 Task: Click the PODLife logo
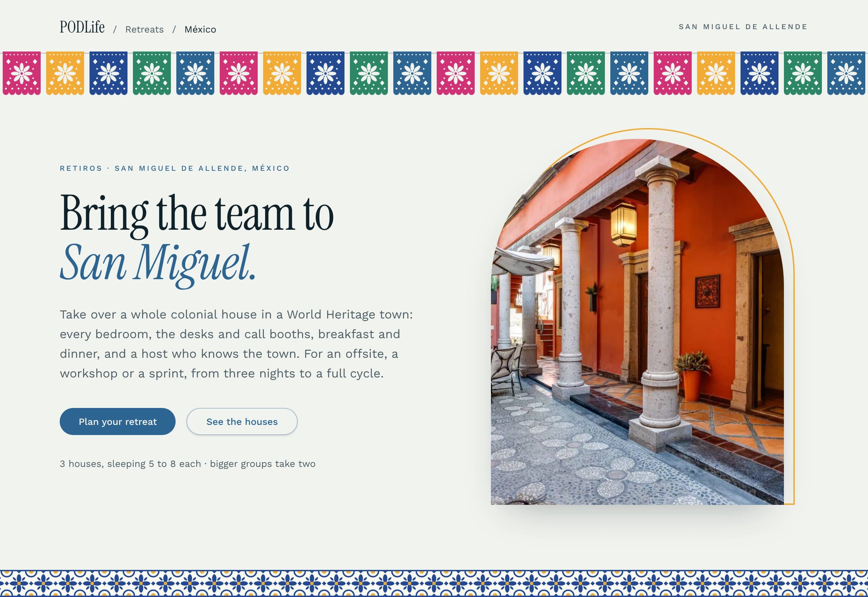point(82,27)
